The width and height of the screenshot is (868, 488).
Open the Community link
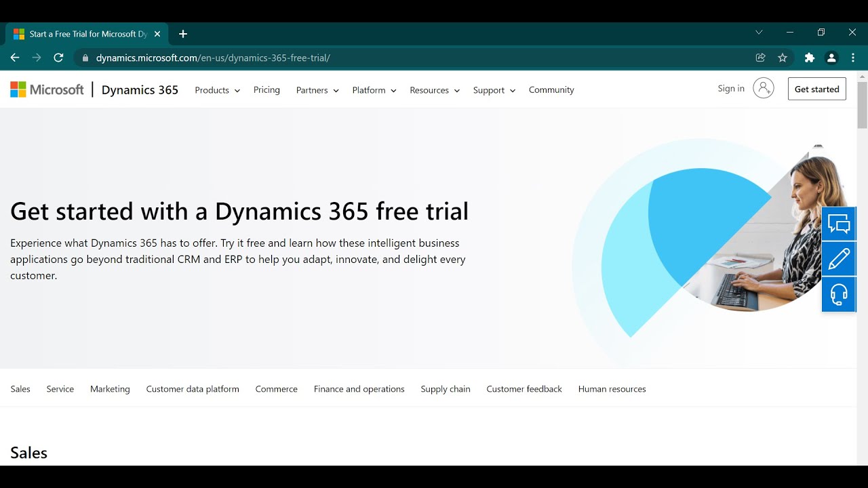pos(551,89)
